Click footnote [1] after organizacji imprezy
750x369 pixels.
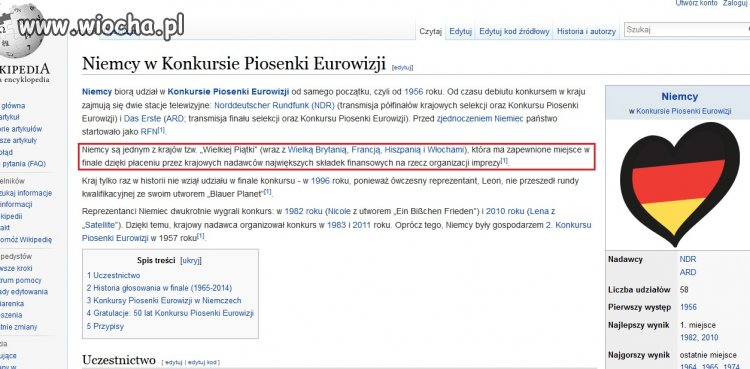pyautogui.click(x=504, y=161)
